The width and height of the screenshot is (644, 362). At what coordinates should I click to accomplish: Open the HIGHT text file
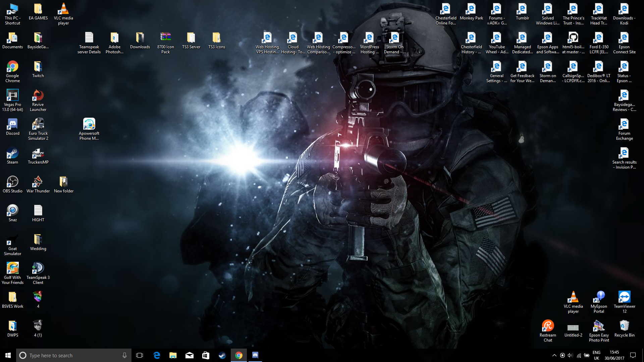point(38,213)
